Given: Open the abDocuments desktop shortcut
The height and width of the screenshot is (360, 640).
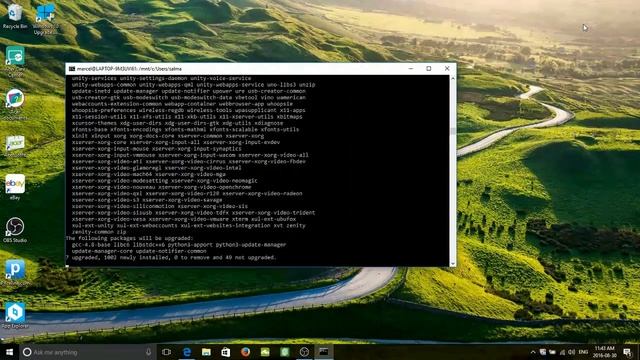Looking at the screenshot, I should coord(15,104).
